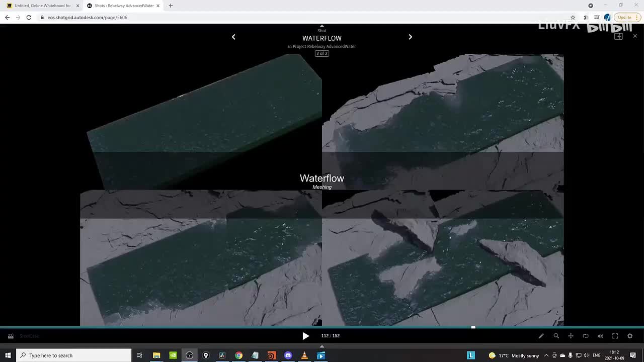Open Google Chrome from the taskbar

238,355
